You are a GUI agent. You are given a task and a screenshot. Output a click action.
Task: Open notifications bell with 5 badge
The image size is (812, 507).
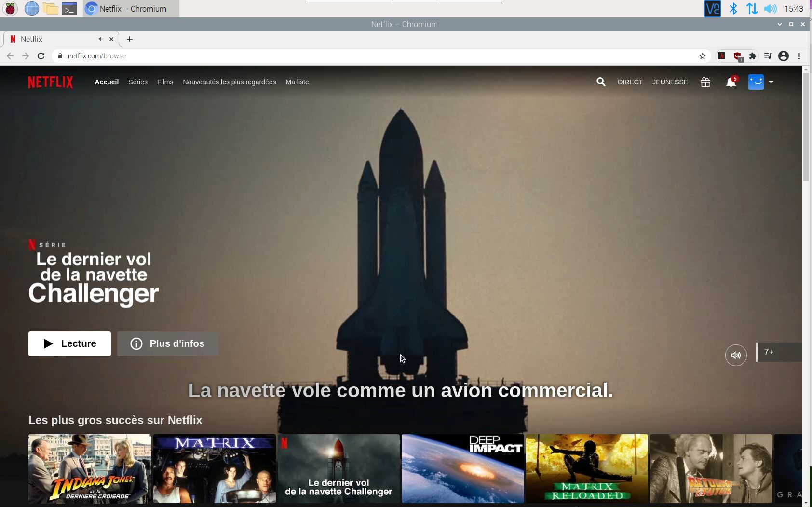pyautogui.click(x=731, y=82)
